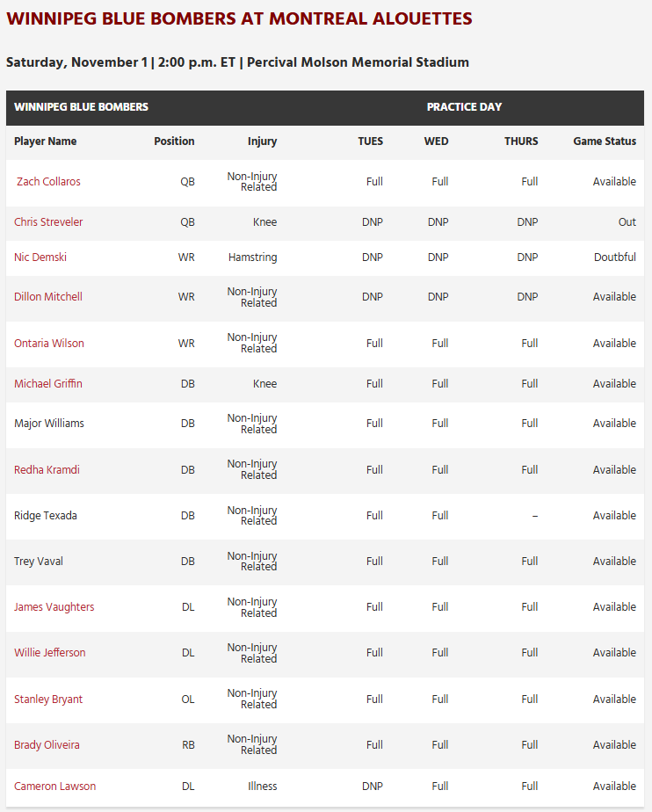This screenshot has height=812, width=652.
Task: Click Nic Demski's Doubtful game status
Action: coord(614,257)
